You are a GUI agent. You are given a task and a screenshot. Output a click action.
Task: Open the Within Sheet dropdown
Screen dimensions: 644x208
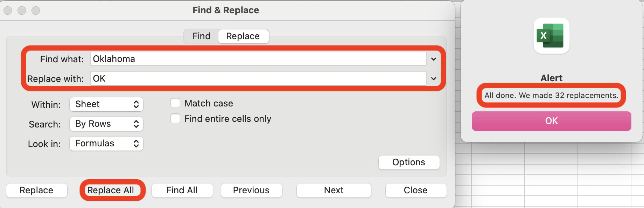point(106,104)
